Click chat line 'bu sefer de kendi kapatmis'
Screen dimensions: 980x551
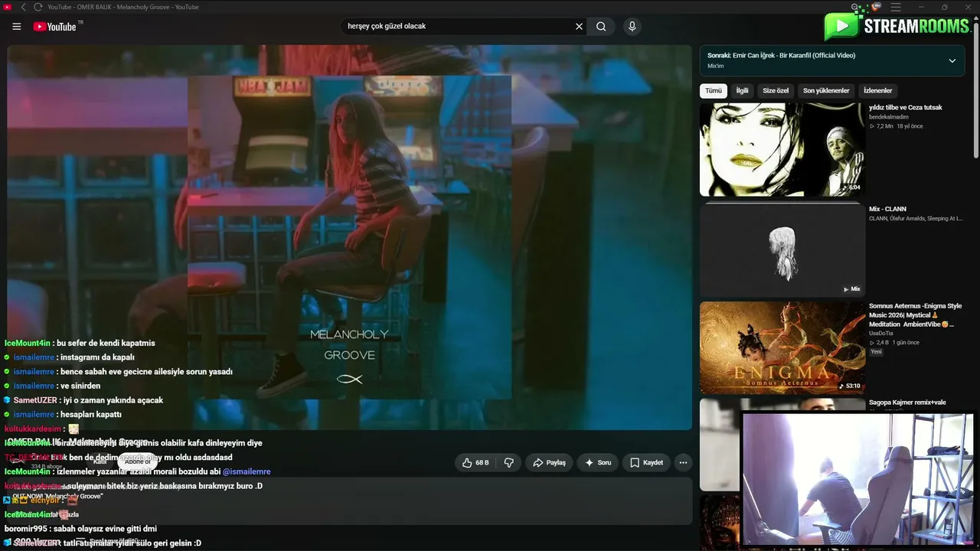tap(80, 343)
